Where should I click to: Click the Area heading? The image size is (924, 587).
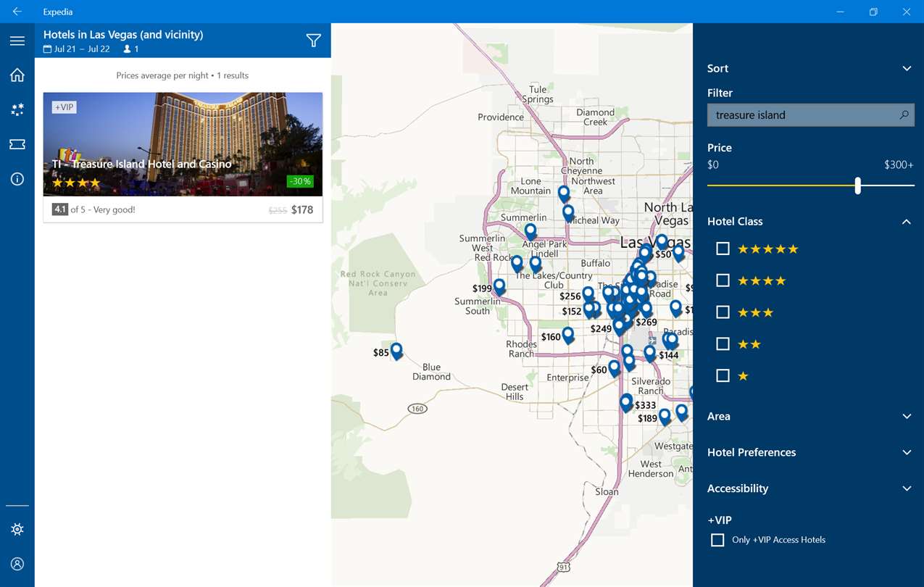tap(719, 417)
